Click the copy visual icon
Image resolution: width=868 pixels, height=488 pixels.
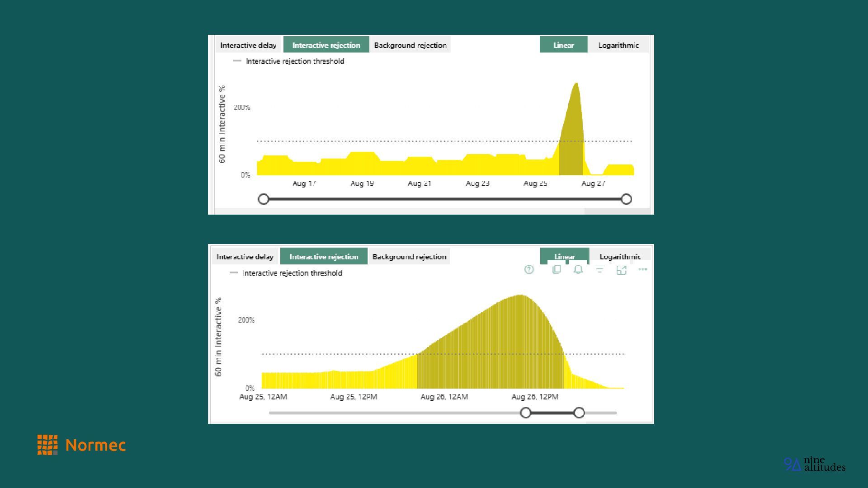557,270
